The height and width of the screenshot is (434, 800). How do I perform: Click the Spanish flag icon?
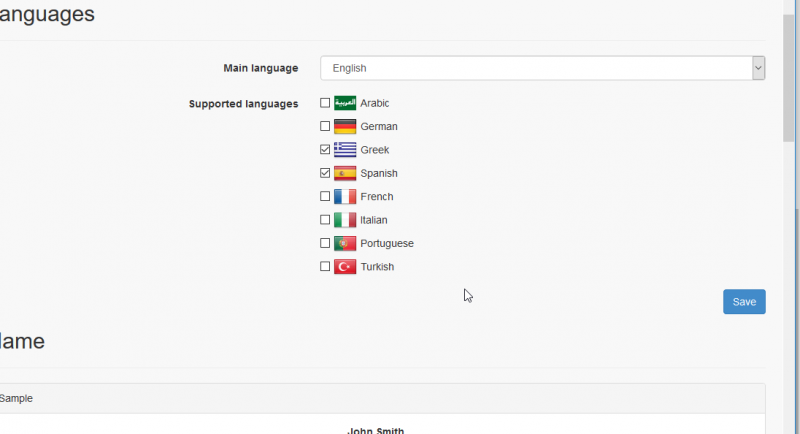point(345,173)
